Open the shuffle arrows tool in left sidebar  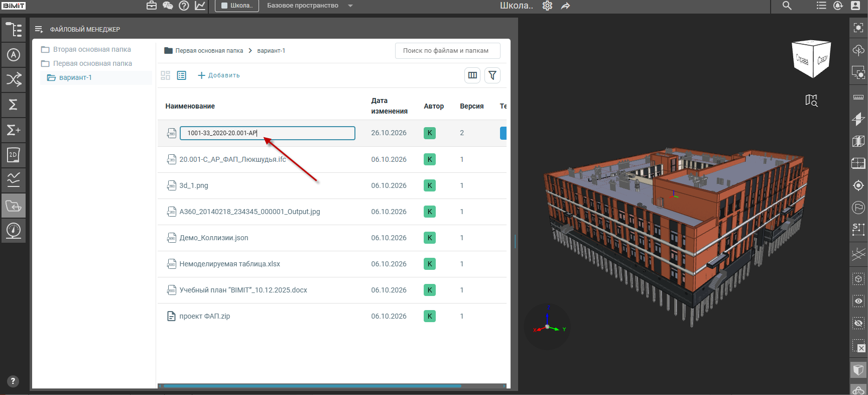coord(14,79)
